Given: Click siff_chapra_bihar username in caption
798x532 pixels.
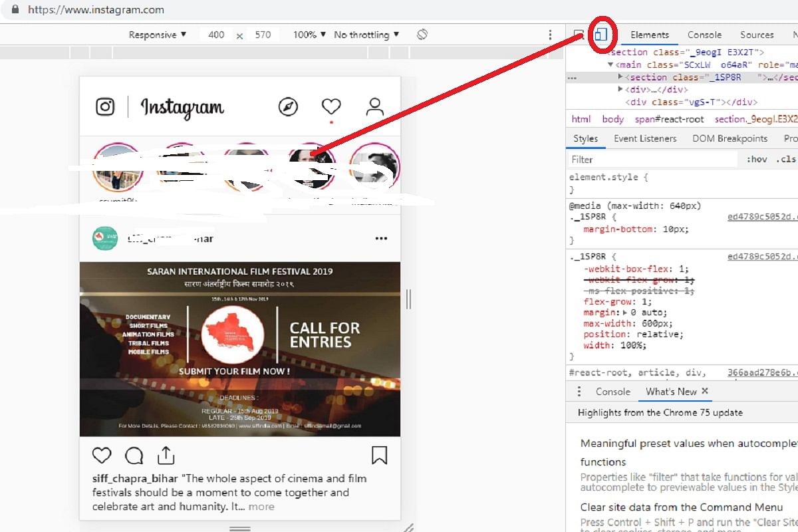Looking at the screenshot, I should click(x=135, y=479).
